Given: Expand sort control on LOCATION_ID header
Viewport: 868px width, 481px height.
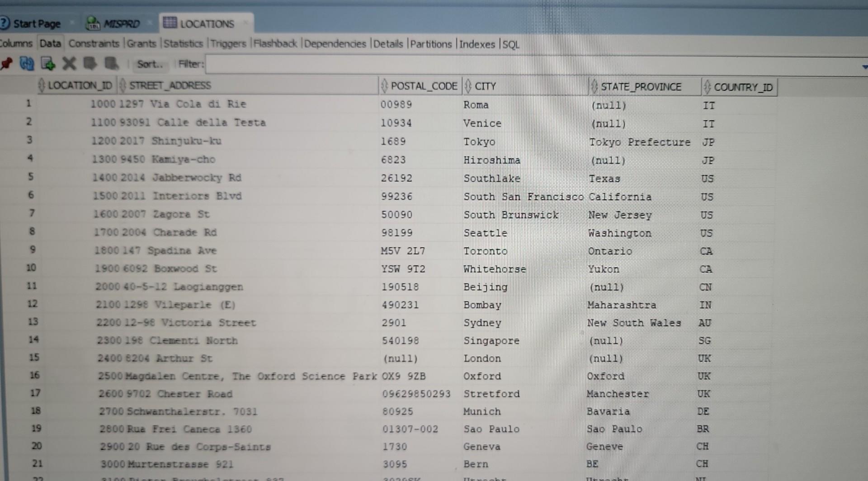Looking at the screenshot, I should [x=42, y=85].
